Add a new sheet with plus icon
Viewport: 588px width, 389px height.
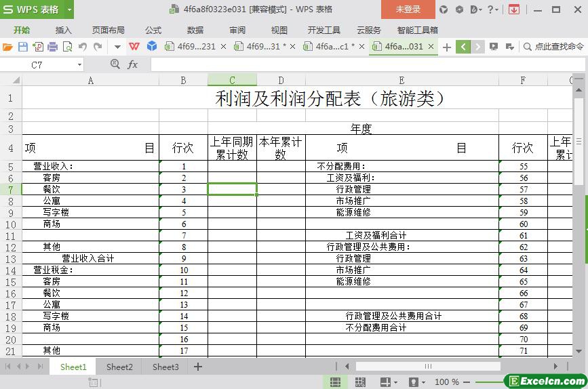point(198,367)
